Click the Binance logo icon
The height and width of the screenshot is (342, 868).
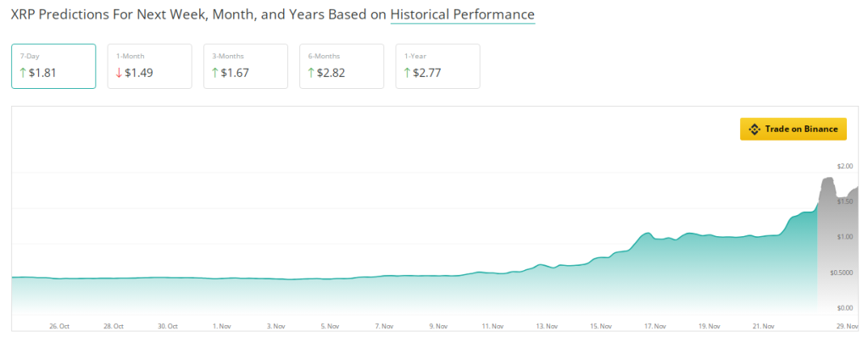tap(754, 129)
